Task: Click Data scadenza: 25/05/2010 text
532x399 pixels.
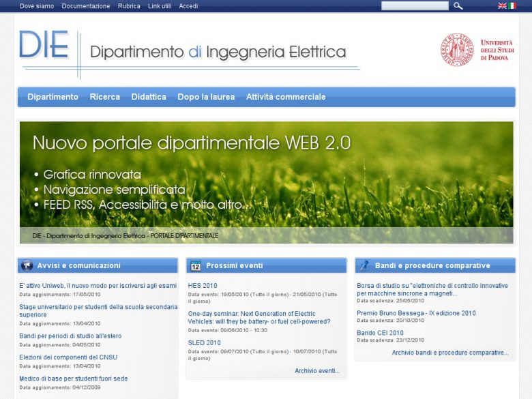Action: tap(390, 301)
